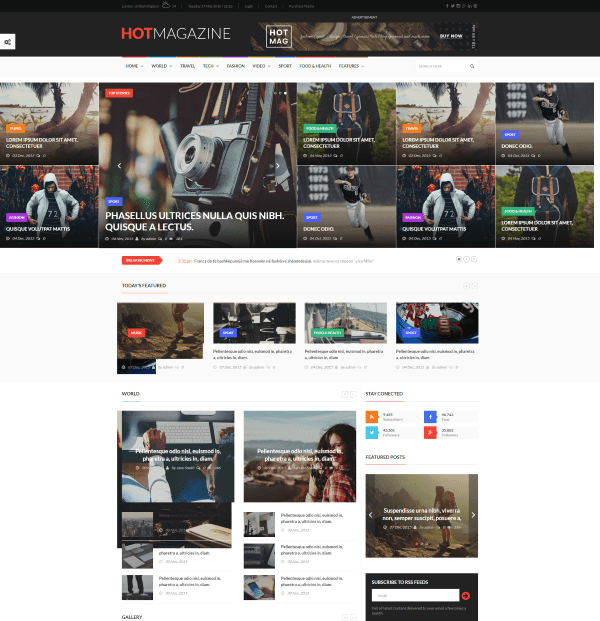Pause the breaking news ticker
This screenshot has height=621, width=600.
tap(459, 259)
